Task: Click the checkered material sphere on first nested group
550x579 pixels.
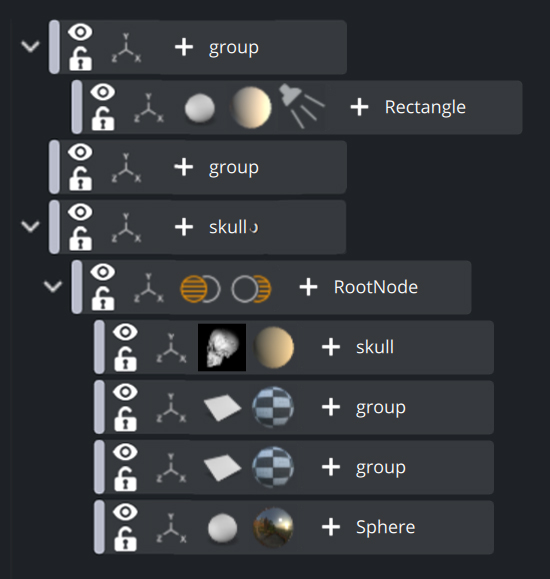Action: [273, 407]
